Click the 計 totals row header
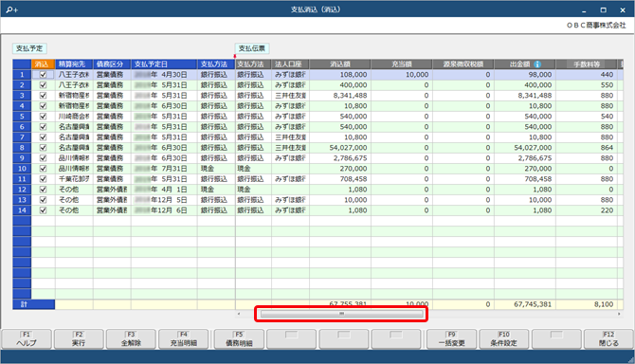The width and height of the screenshot is (635, 364). coord(33,304)
